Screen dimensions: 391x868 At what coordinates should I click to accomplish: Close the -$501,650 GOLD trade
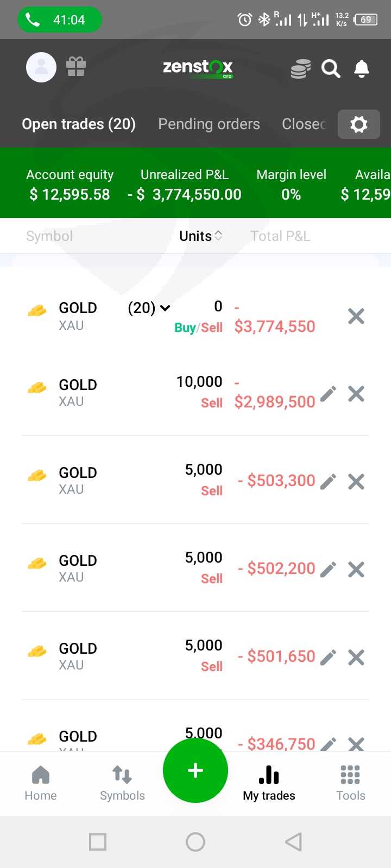point(356,658)
